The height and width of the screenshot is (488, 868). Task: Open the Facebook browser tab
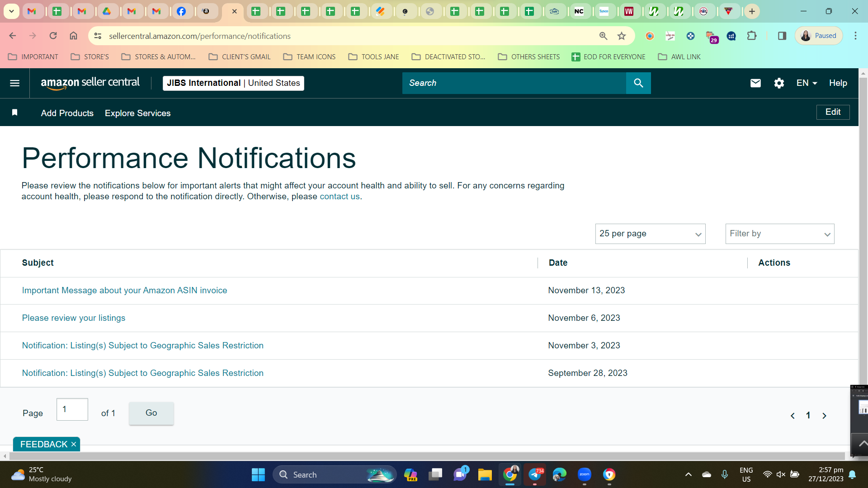181,11
